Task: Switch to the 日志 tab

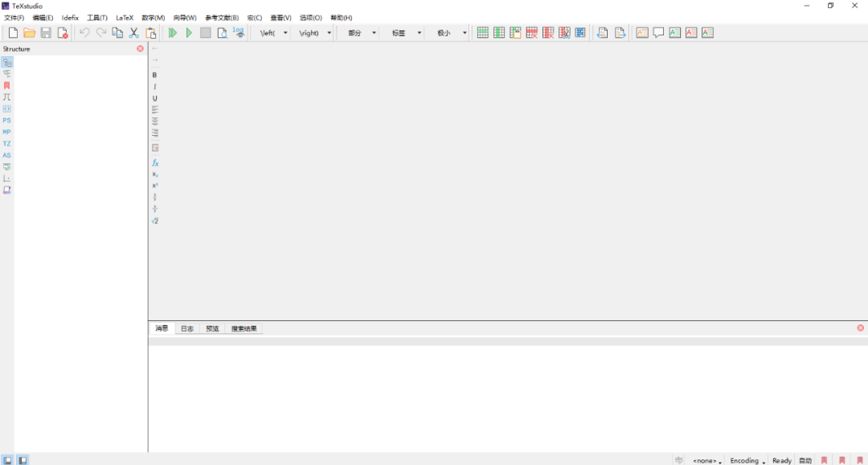Action: 186,329
